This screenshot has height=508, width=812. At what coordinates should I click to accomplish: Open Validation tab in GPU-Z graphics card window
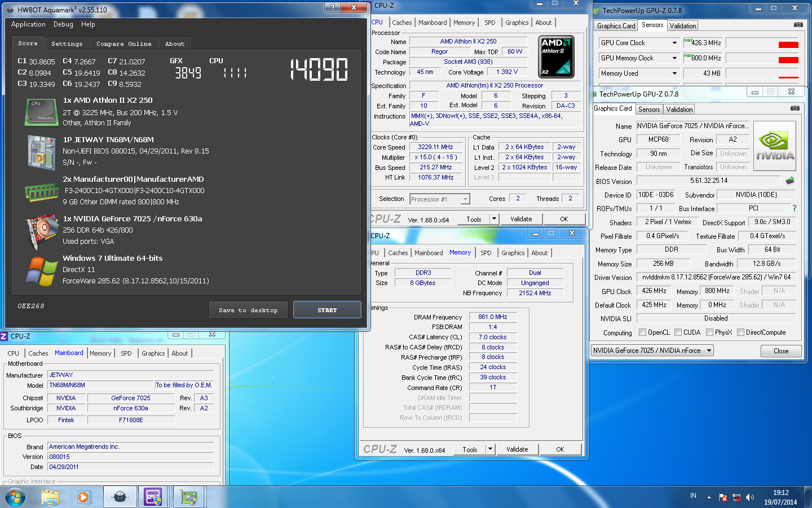tap(679, 110)
